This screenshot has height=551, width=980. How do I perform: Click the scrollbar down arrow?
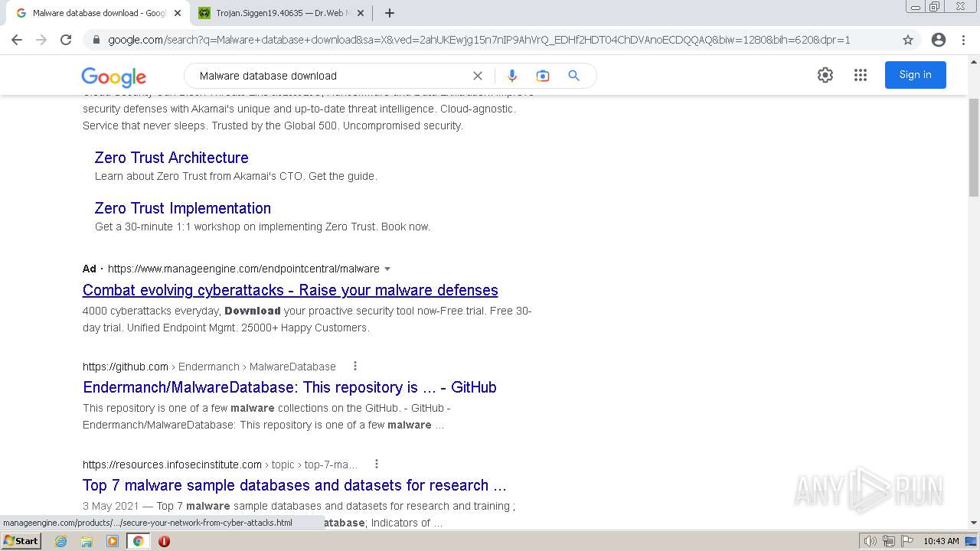[x=974, y=523]
